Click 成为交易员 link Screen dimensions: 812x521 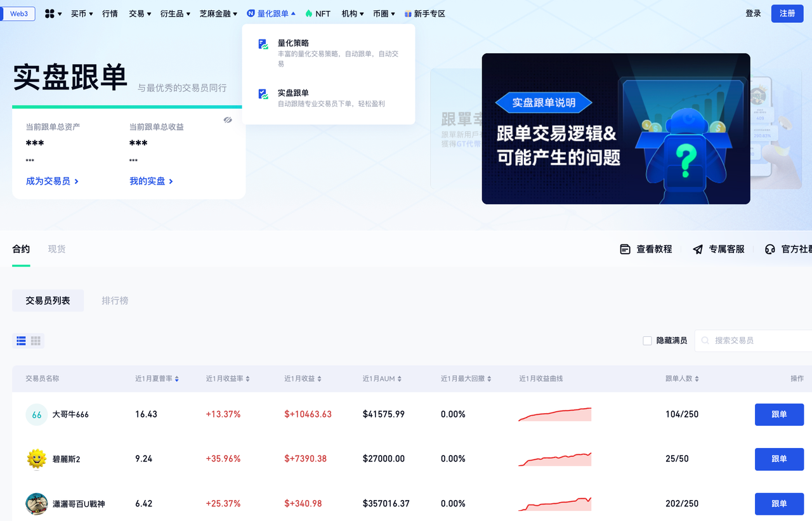point(52,181)
